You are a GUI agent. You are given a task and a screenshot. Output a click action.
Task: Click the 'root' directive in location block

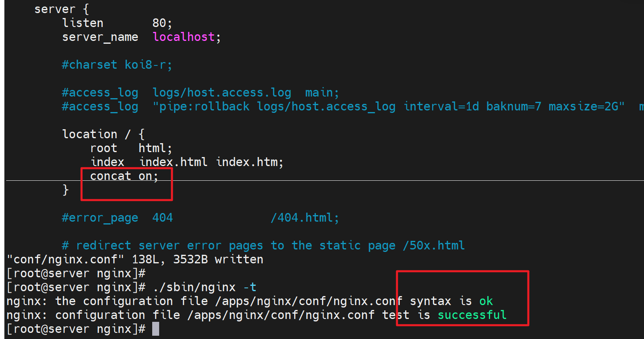click(x=104, y=148)
